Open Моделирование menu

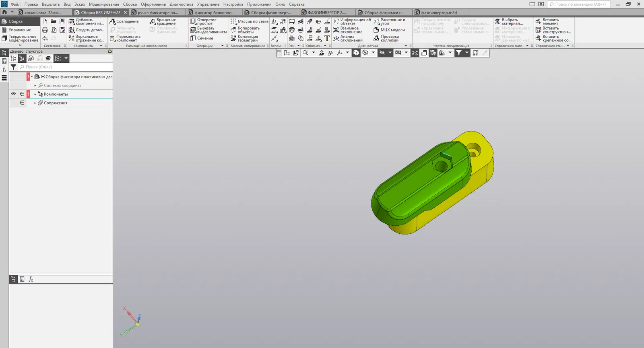[x=104, y=4]
